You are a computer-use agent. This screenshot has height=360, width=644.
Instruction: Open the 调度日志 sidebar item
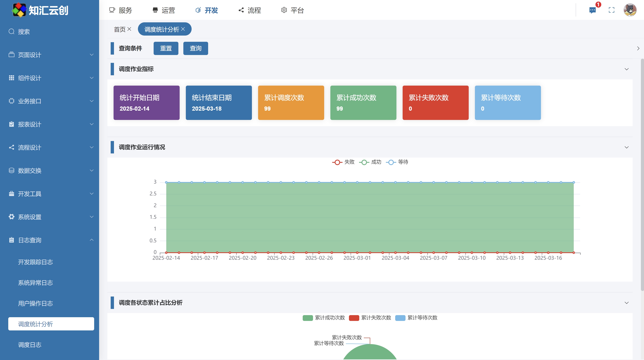click(x=30, y=345)
